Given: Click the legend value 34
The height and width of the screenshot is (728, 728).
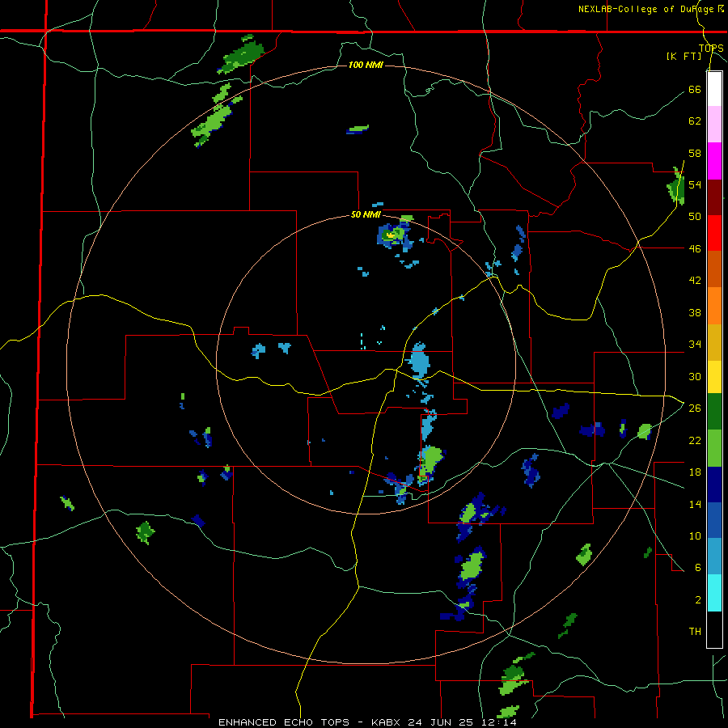Looking at the screenshot, I should [x=695, y=344].
